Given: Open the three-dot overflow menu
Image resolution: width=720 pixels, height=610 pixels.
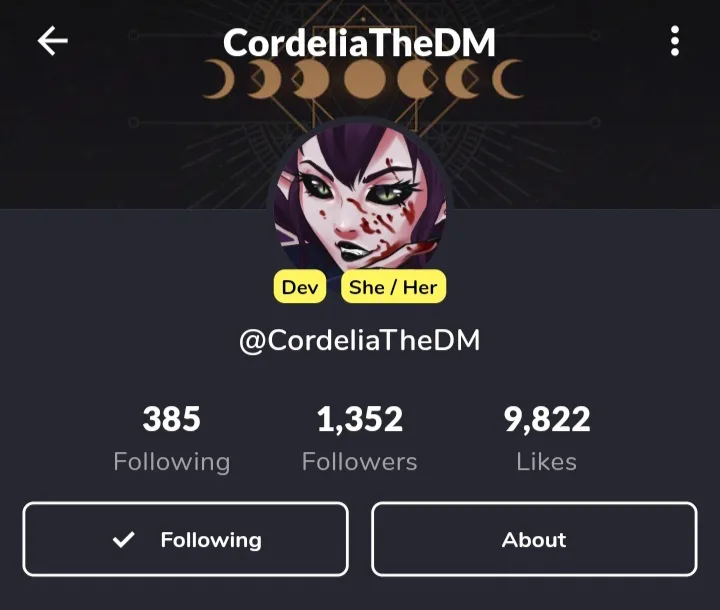Looking at the screenshot, I should pyautogui.click(x=675, y=41).
